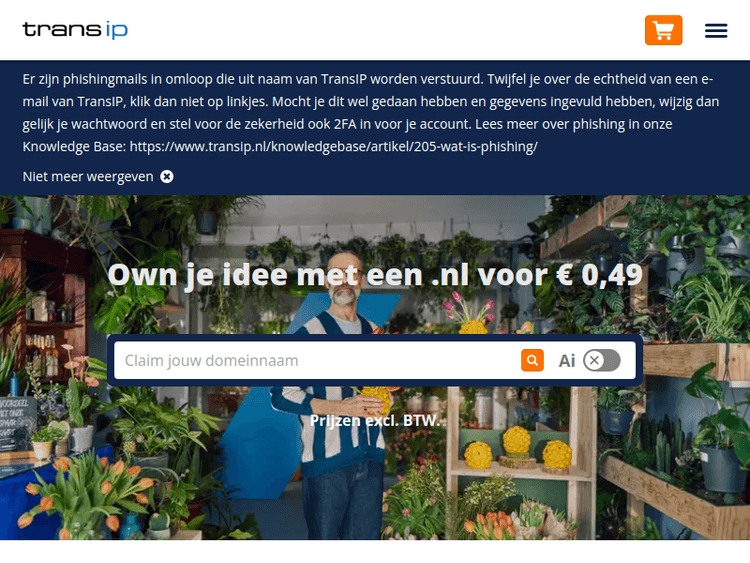Viewport: 750px width, 563px height.
Task: Open the orange shopping cart
Action: (x=663, y=30)
